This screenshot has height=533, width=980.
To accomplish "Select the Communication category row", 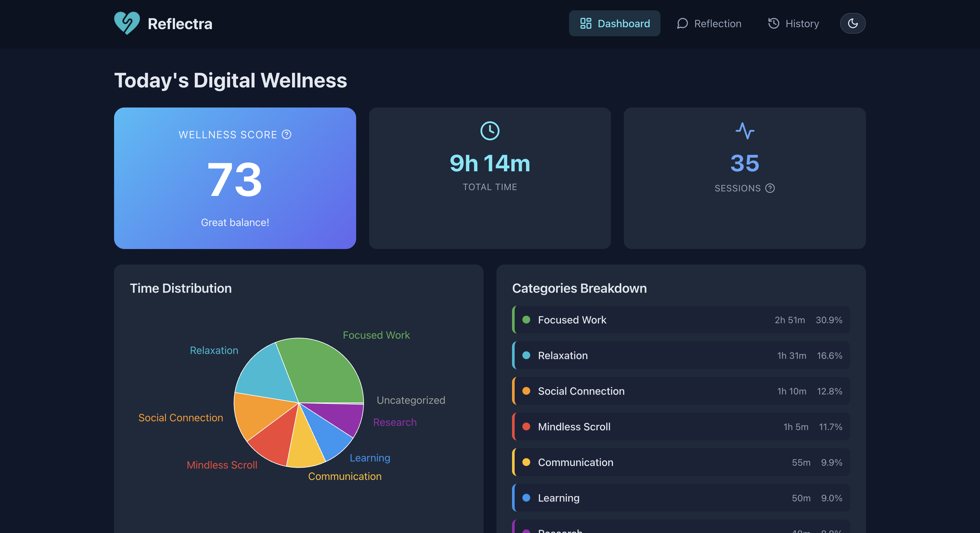I will click(x=681, y=462).
